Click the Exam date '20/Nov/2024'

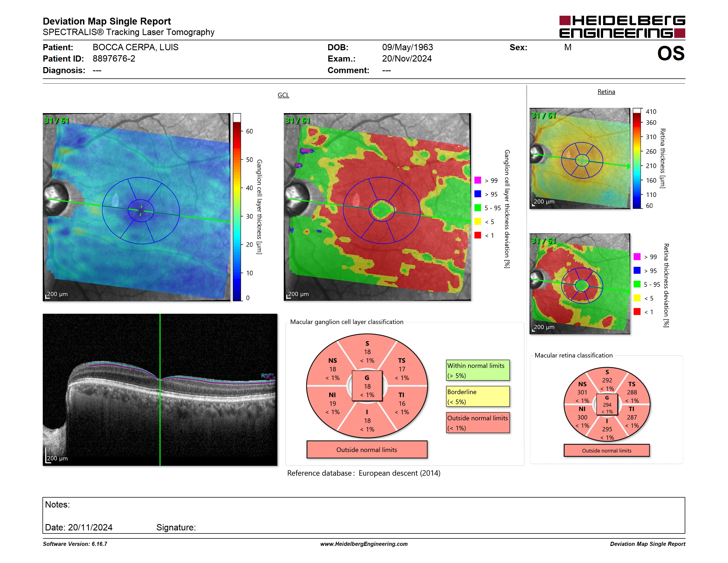coord(407,59)
